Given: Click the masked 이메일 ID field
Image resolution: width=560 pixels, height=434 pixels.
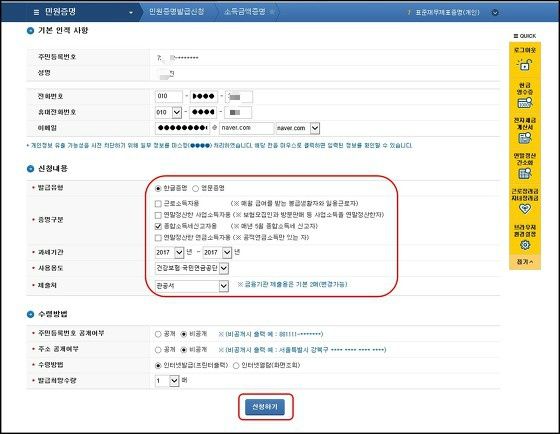Looking at the screenshot, I should click(x=182, y=128).
